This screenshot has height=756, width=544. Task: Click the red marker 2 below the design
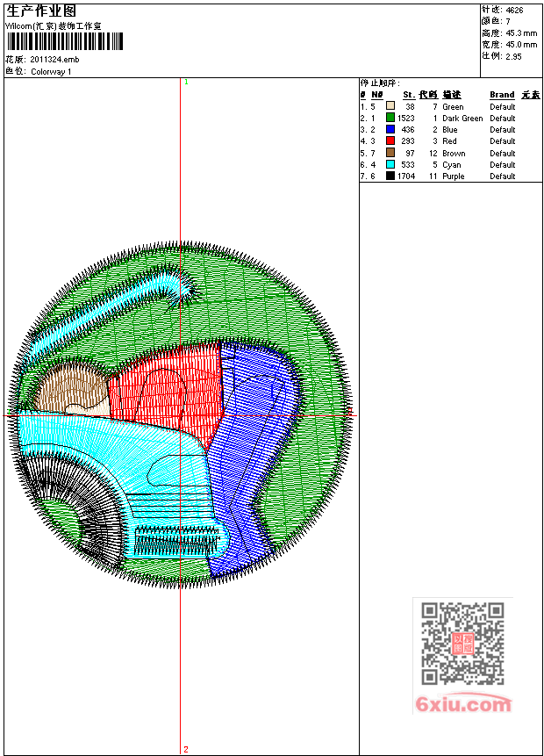(x=185, y=749)
